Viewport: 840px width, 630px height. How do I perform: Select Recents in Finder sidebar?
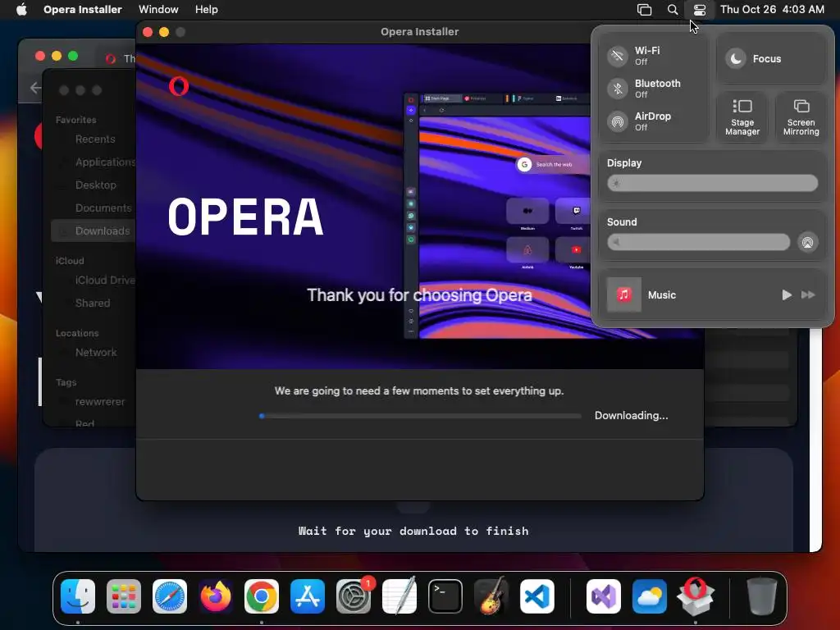coord(95,139)
